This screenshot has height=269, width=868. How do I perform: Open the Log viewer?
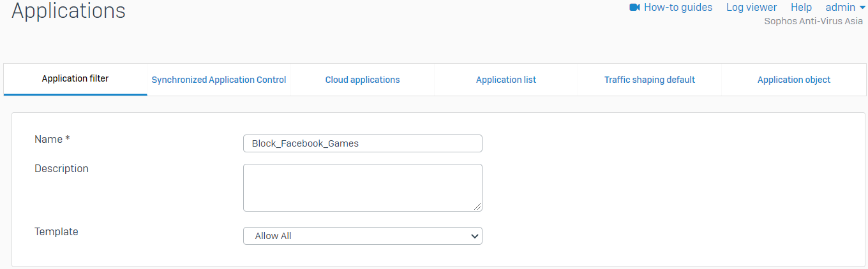[x=751, y=8]
